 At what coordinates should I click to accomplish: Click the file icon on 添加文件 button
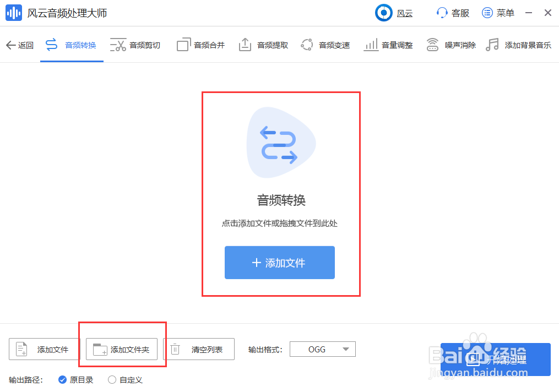[21, 349]
